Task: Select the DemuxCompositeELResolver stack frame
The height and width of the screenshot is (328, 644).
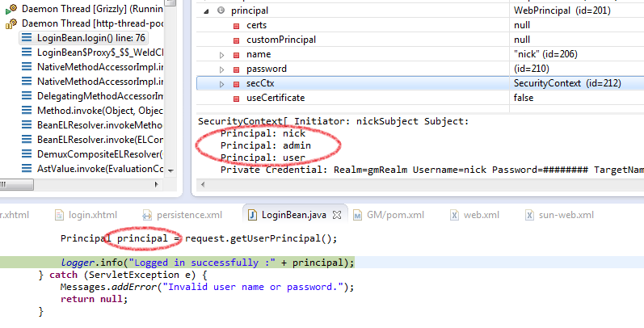Action: point(100,154)
